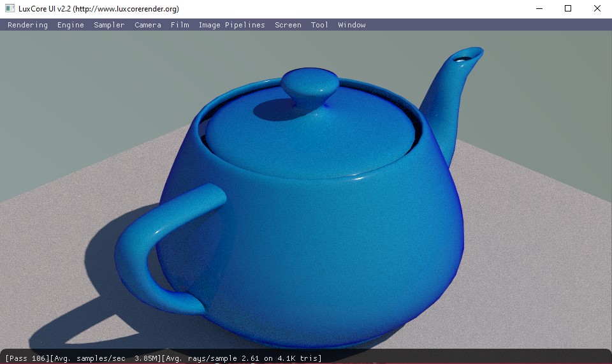
Task: Click the LuxCore UI app icon in title bar
Action: coord(10,9)
